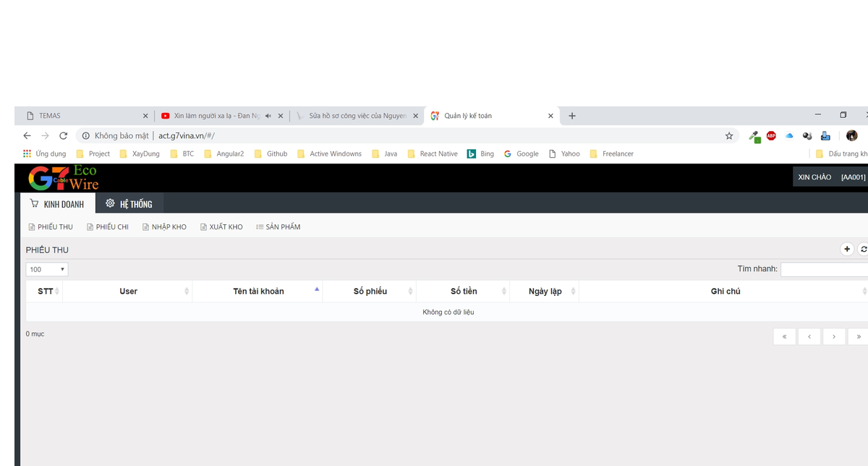Open the Ứng dụng apps grid shortcut
Image resolution: width=868 pixels, height=466 pixels.
pyautogui.click(x=45, y=153)
